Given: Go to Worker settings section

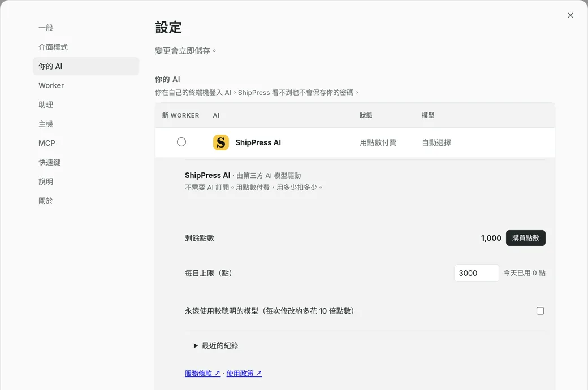Looking at the screenshot, I should pos(51,85).
